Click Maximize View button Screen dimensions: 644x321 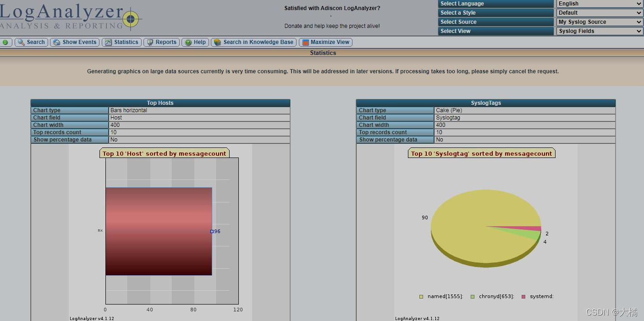326,42
